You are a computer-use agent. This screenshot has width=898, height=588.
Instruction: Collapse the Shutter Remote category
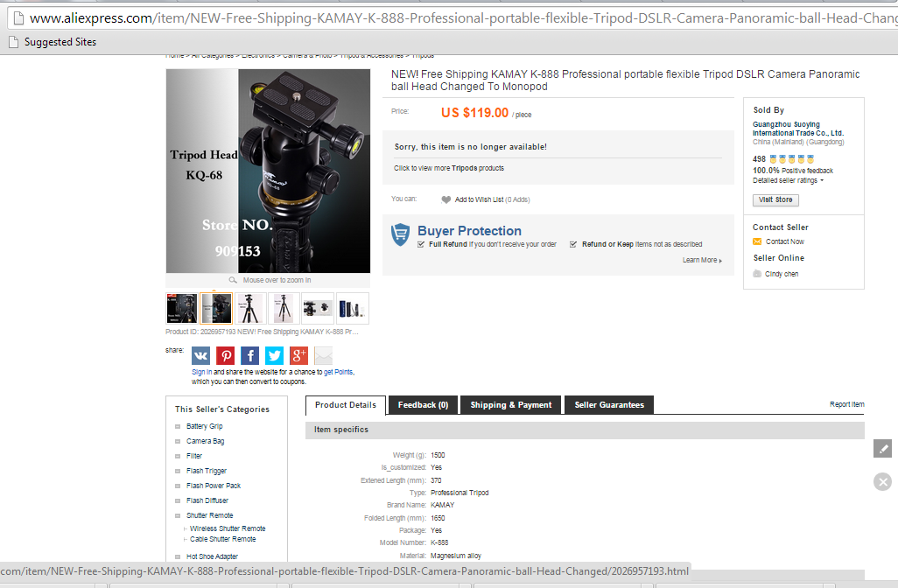coord(178,515)
